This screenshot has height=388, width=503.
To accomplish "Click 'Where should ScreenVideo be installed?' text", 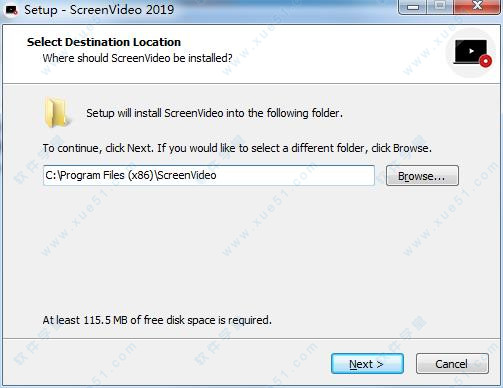I will point(137,58).
